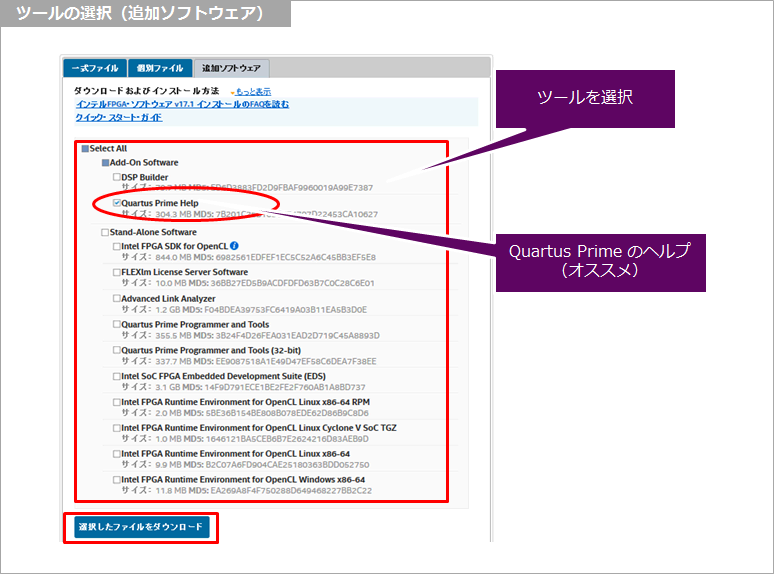The width and height of the screenshot is (774, 574).
Task: Click the 11.8 MB MD5 line
Action: point(247,491)
